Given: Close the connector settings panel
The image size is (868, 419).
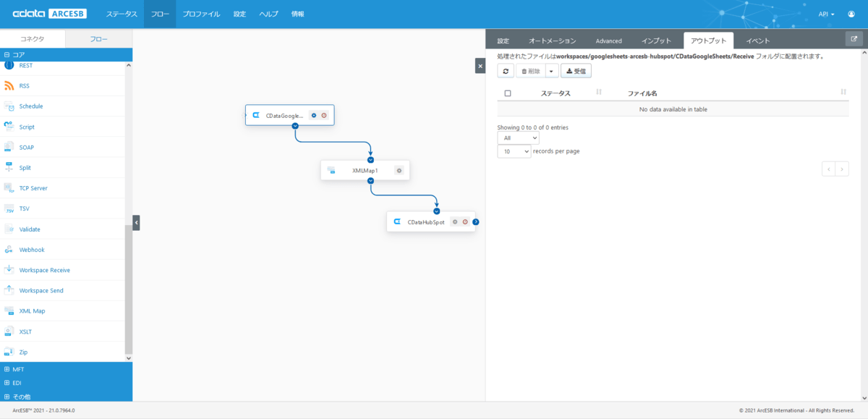Looking at the screenshot, I should tap(480, 65).
